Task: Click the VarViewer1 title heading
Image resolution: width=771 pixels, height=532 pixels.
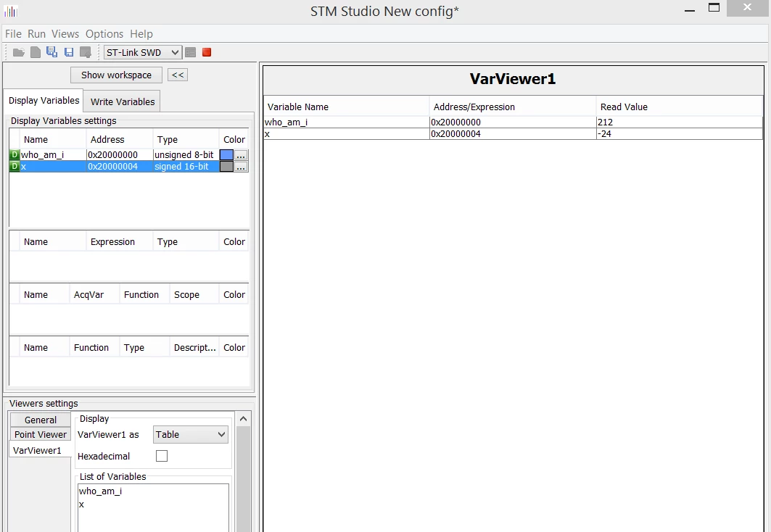Action: (512, 78)
